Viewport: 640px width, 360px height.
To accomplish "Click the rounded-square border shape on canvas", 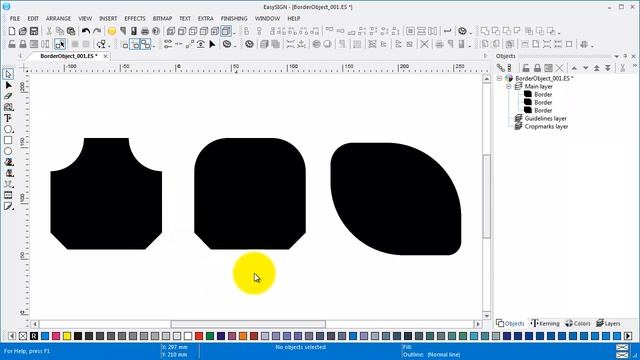I will (x=250, y=193).
